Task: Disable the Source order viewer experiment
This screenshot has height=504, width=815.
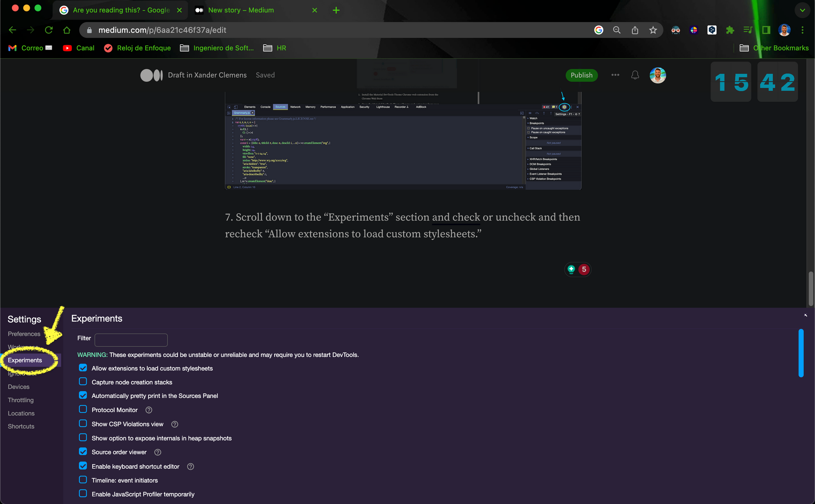Action: coord(83,451)
